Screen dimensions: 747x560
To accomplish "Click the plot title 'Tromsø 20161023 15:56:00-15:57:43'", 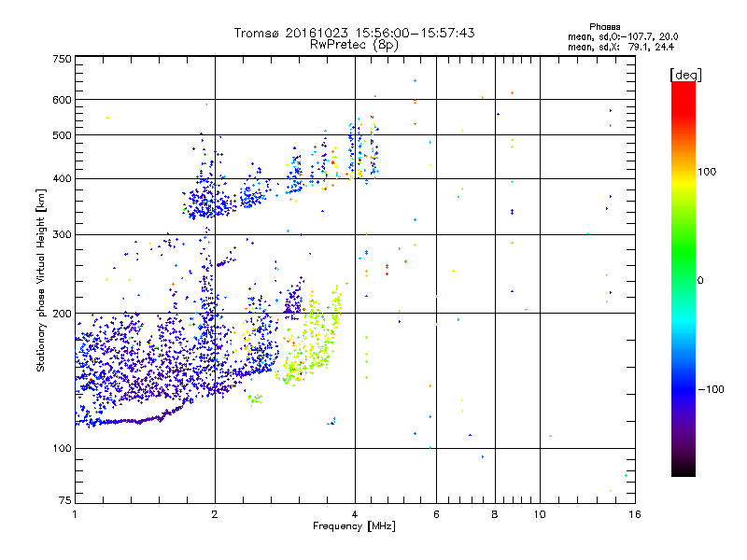I will point(354,33).
